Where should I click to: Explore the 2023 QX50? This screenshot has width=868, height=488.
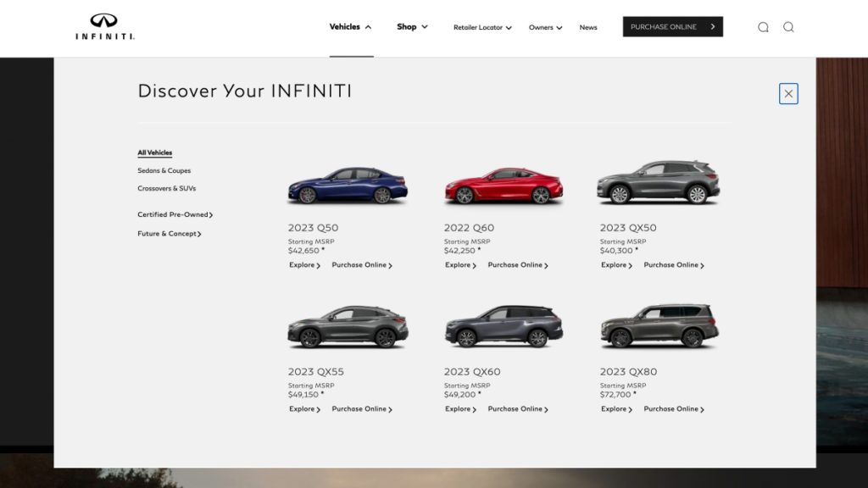point(617,265)
